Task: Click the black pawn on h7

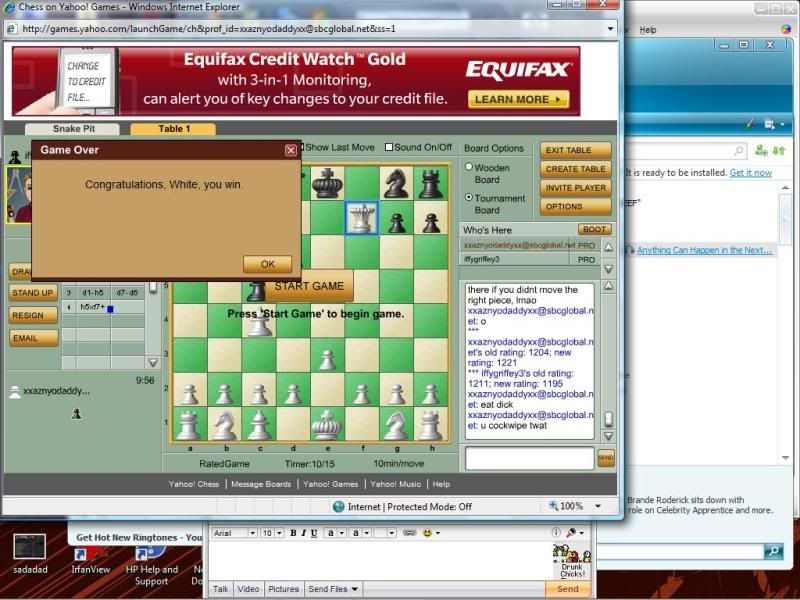Action: click(x=432, y=223)
